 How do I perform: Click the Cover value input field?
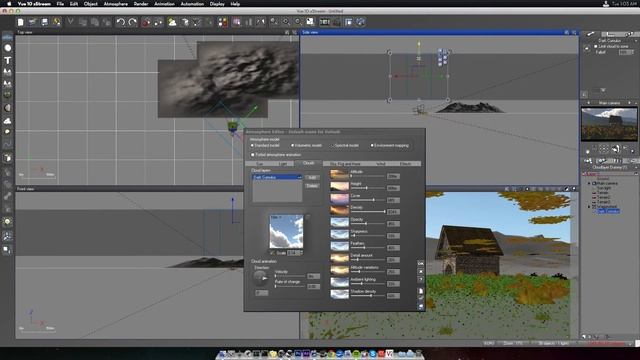(393, 200)
